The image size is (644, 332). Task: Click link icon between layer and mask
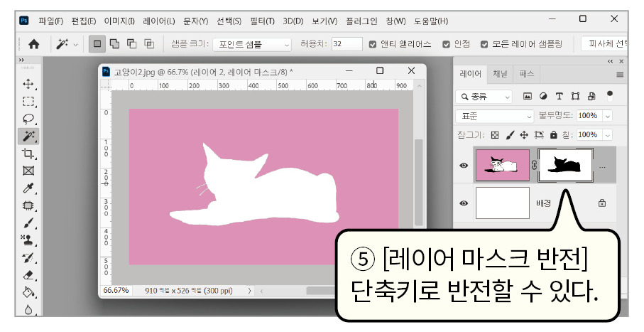coord(534,166)
